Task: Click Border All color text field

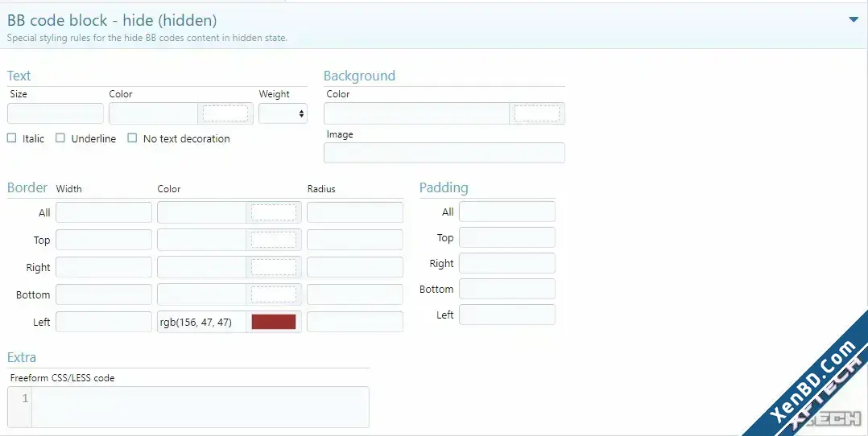Action: pos(202,212)
